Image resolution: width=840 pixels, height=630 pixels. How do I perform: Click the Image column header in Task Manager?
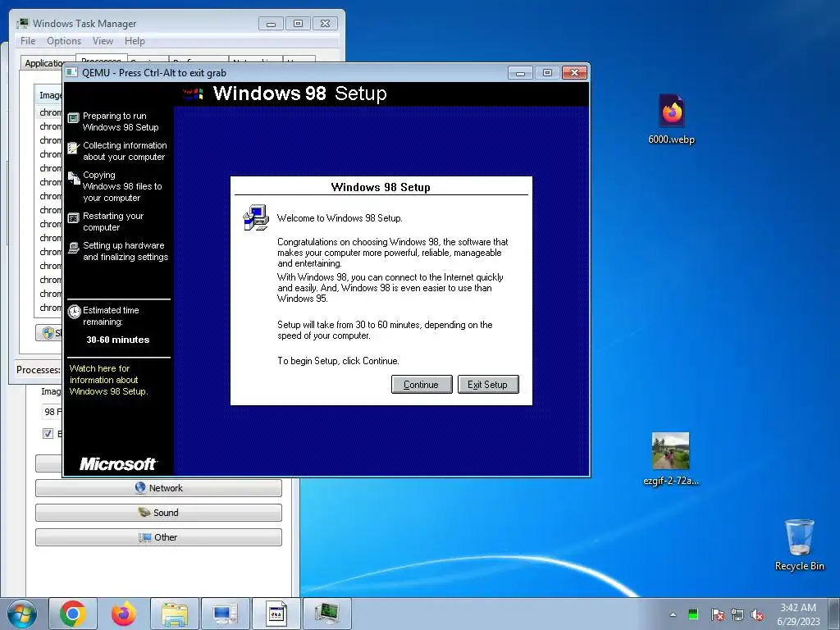pos(50,95)
